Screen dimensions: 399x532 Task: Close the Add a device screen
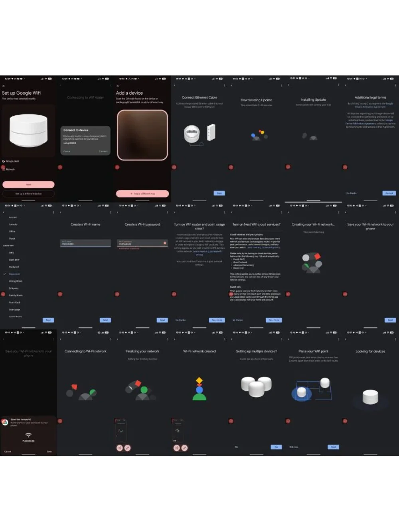[118, 86]
